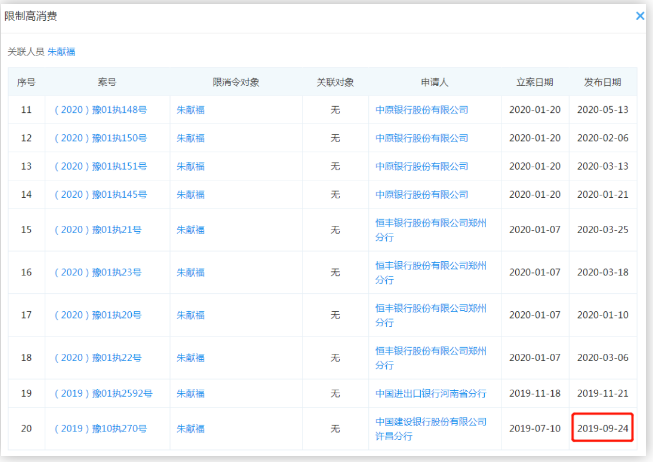Open case (2020)豫01执21号
This screenshot has height=462, width=653.
pyautogui.click(x=98, y=230)
